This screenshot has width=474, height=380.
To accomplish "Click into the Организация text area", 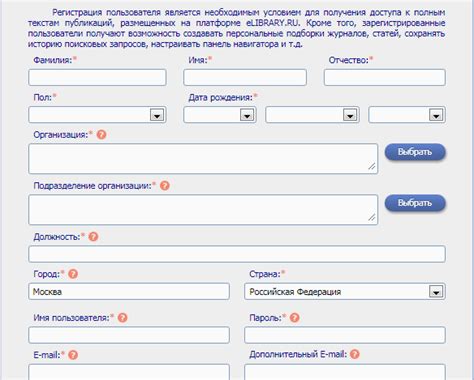I will click(203, 159).
